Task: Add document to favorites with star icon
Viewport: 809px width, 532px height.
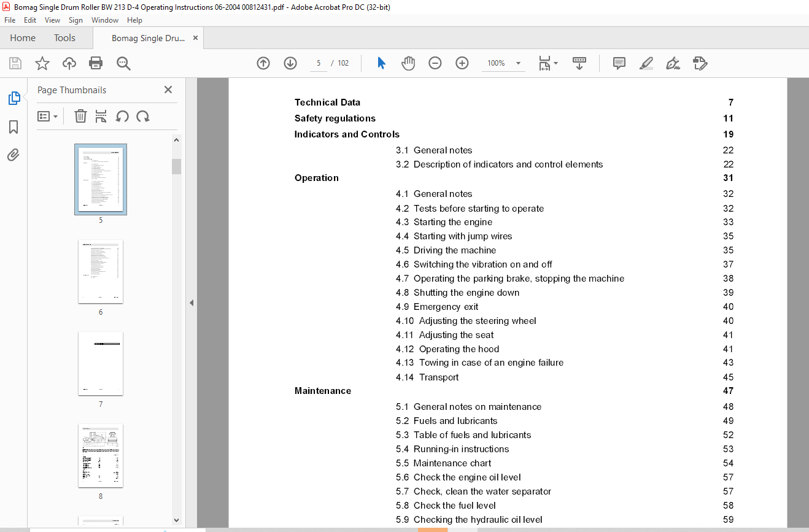Action: click(x=42, y=63)
